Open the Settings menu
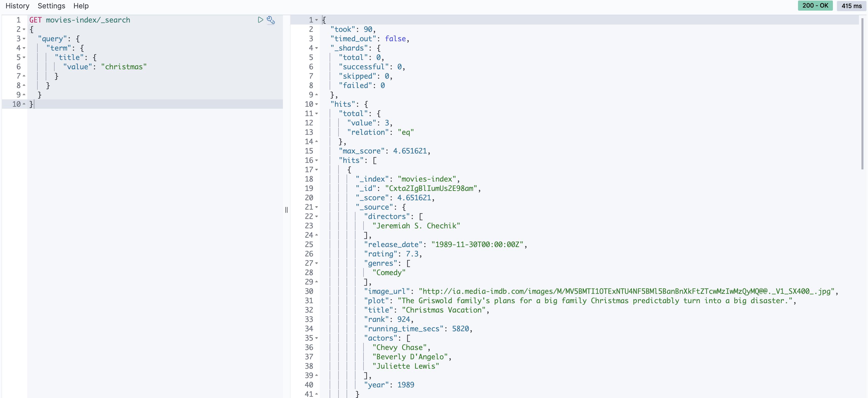 point(51,6)
